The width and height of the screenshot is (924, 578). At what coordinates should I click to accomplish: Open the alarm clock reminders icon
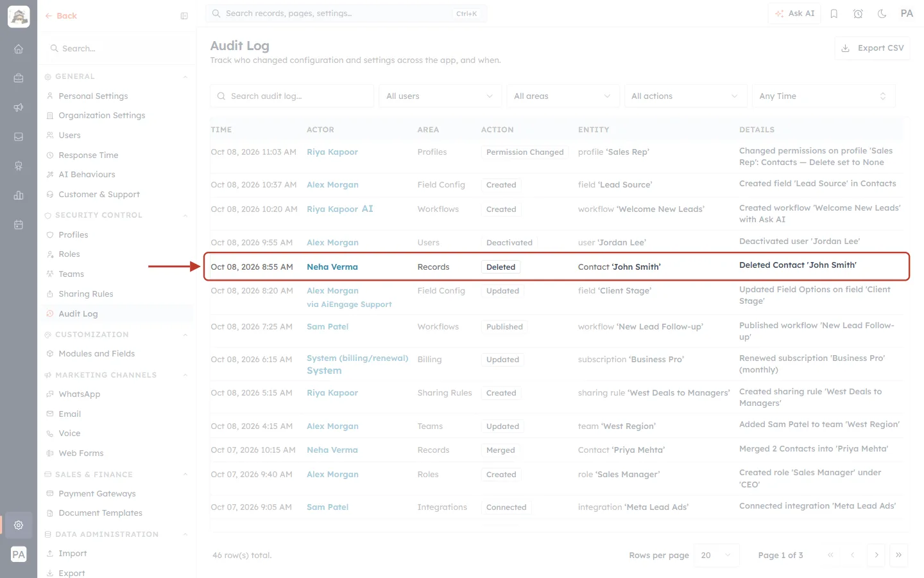[858, 13]
